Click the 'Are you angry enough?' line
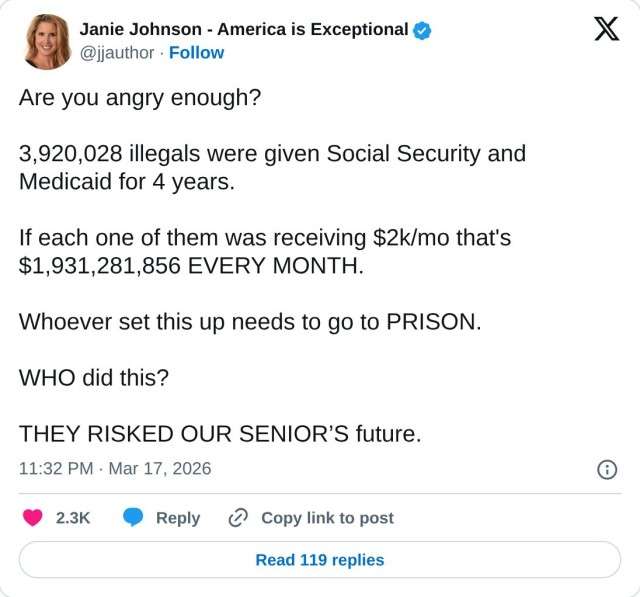Screen dimensions: 640x597 139,99
